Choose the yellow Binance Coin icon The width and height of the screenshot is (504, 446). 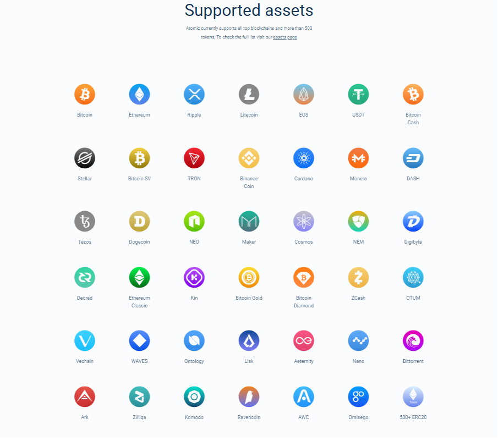coord(249,158)
